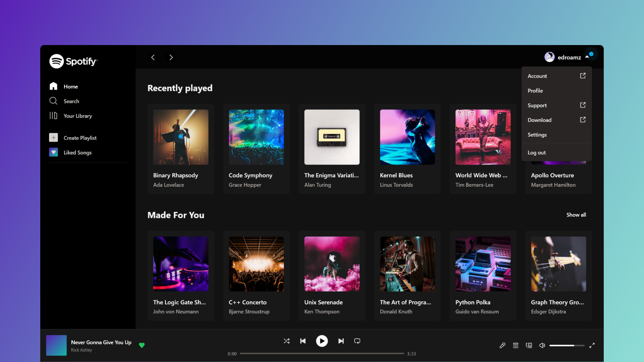
Task: Navigate back with the left chevron
Action: (153, 57)
